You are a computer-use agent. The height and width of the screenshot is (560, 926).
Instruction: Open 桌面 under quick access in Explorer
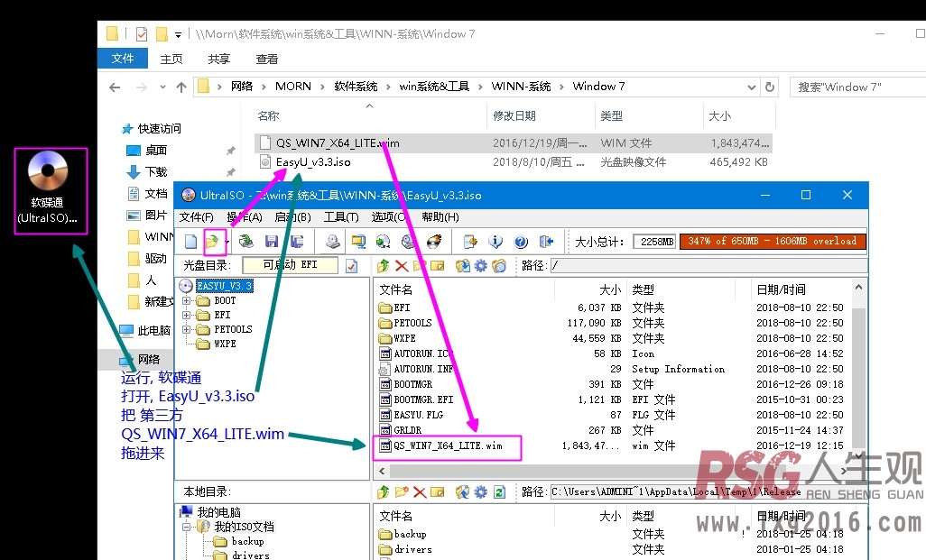point(156,151)
